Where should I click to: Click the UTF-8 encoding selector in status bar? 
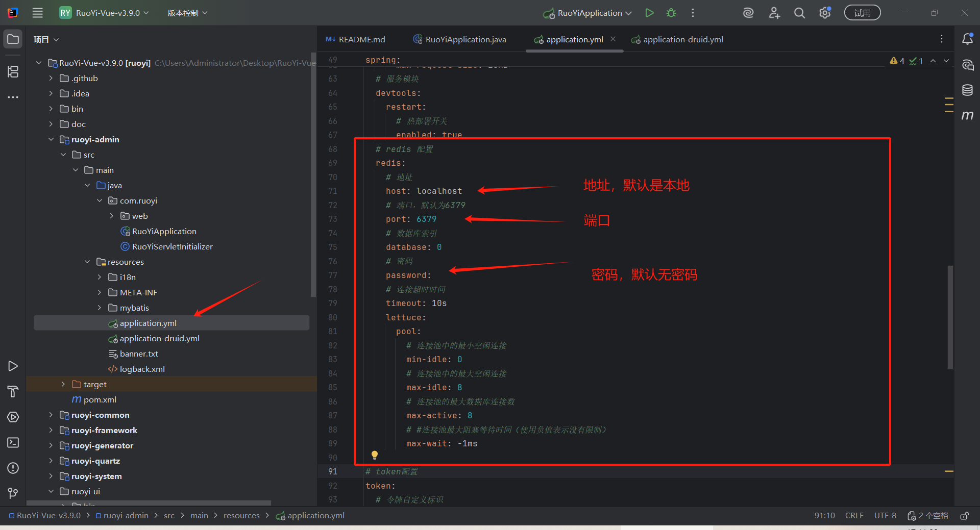(885, 516)
